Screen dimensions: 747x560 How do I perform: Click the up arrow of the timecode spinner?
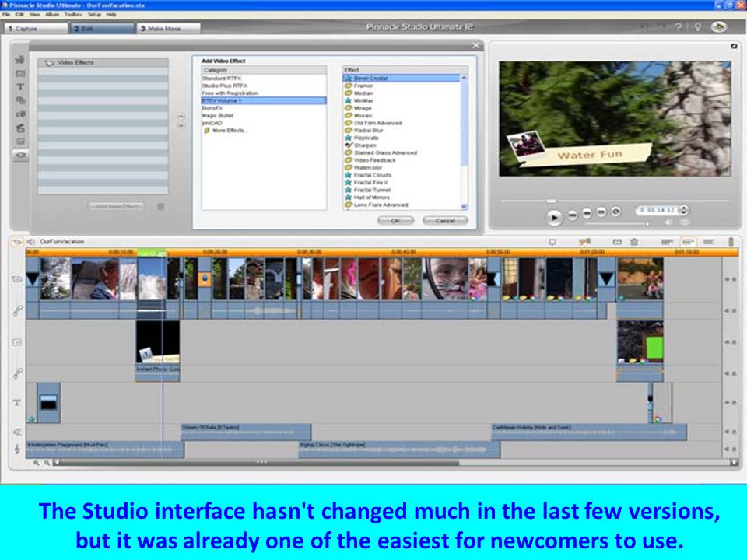click(x=684, y=208)
